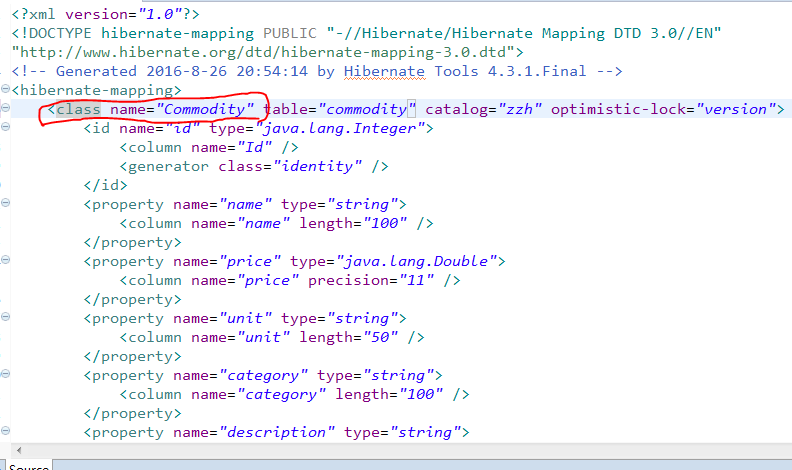The width and height of the screenshot is (792, 470).
Task: Click the date "2016-8-26" in the comment
Action: [187, 72]
